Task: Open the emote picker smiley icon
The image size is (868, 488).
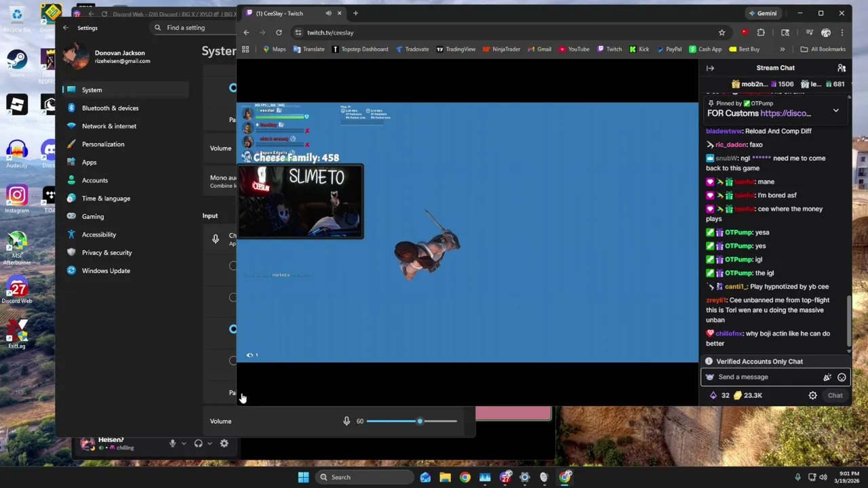Action: (842, 378)
